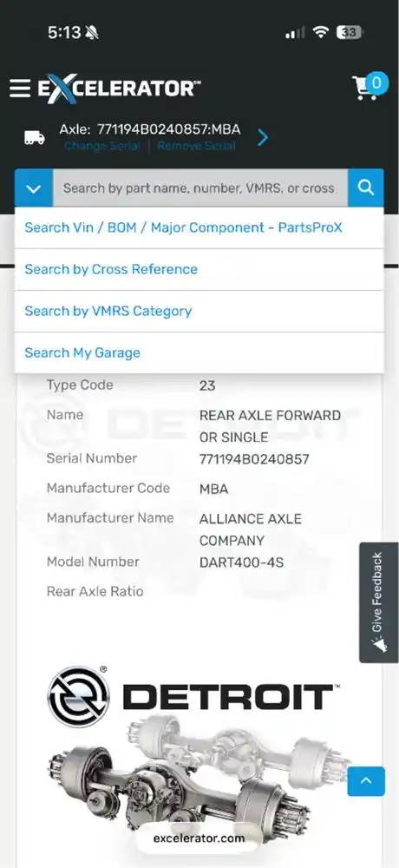This screenshot has height=868, width=399.
Task: Click the Detroit brand logo
Action: pyautogui.click(x=193, y=696)
